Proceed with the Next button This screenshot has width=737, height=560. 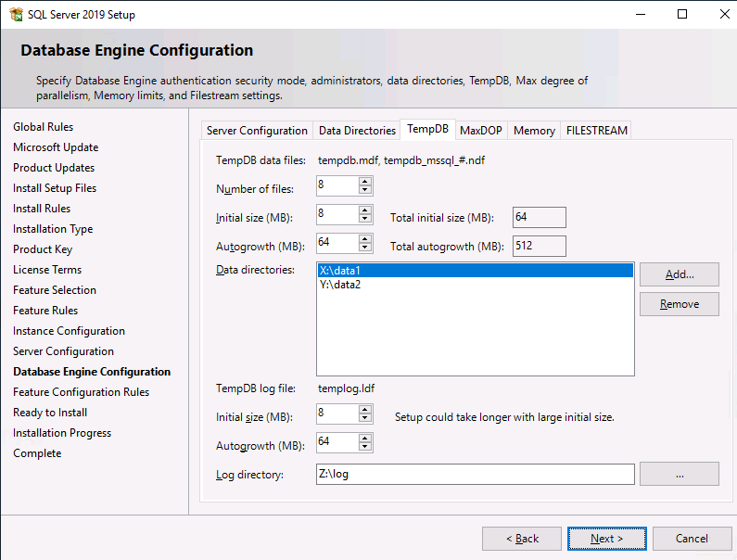(606, 539)
